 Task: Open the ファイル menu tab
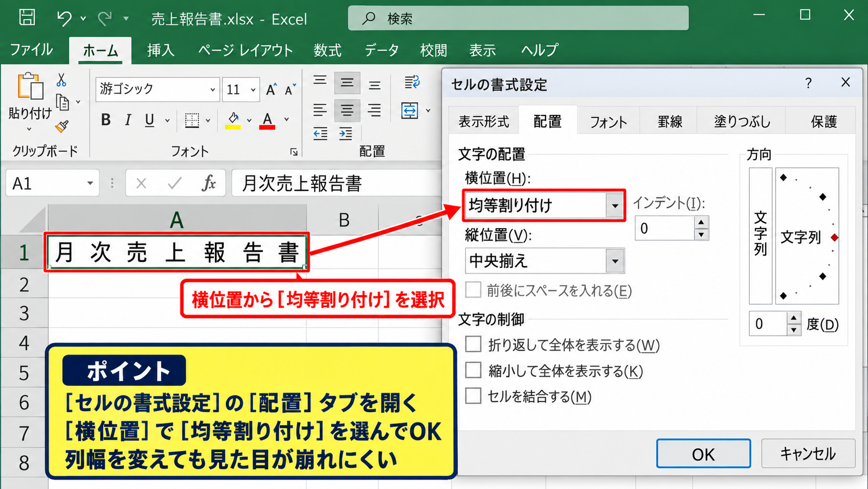pyautogui.click(x=31, y=50)
